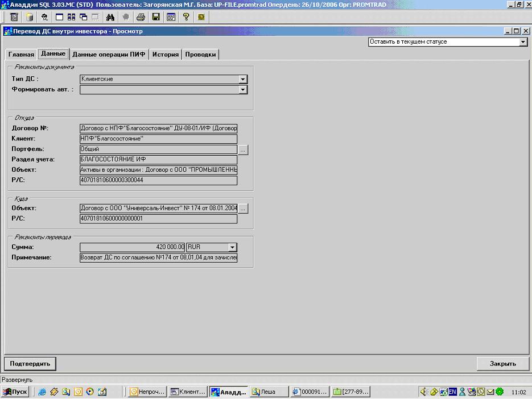Screen dimensions: 532x399
Task: Open the 'Проводки' tab
Action: [200, 55]
